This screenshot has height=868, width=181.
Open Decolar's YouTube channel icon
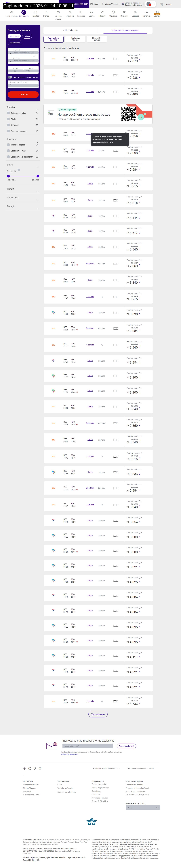click(x=40, y=768)
